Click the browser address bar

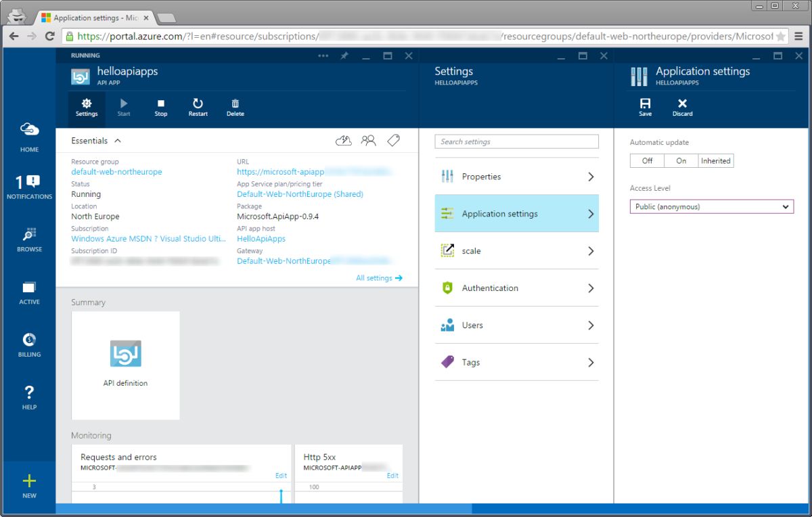(x=425, y=37)
